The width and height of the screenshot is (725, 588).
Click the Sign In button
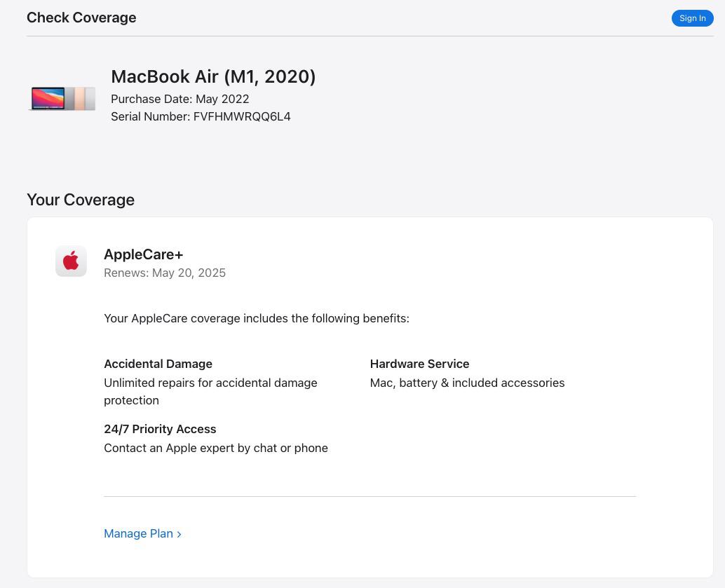(692, 18)
